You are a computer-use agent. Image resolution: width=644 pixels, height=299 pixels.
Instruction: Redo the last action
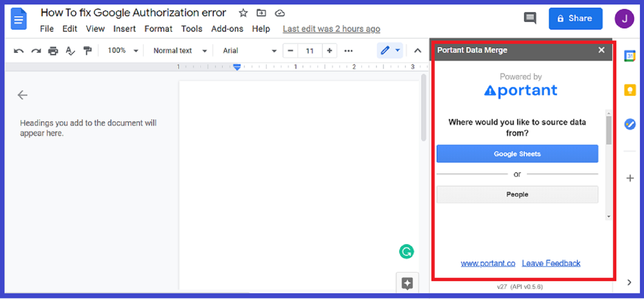pyautogui.click(x=36, y=51)
